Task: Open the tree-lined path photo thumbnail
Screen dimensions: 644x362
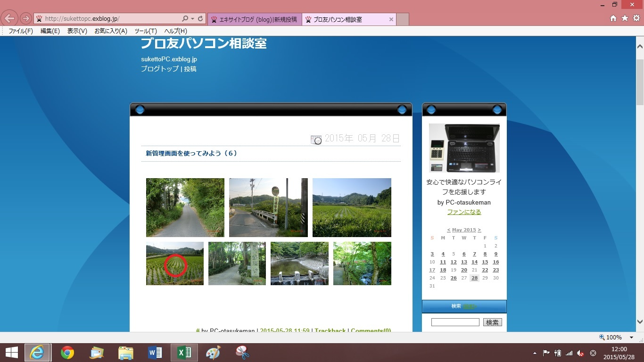Action: (x=185, y=207)
